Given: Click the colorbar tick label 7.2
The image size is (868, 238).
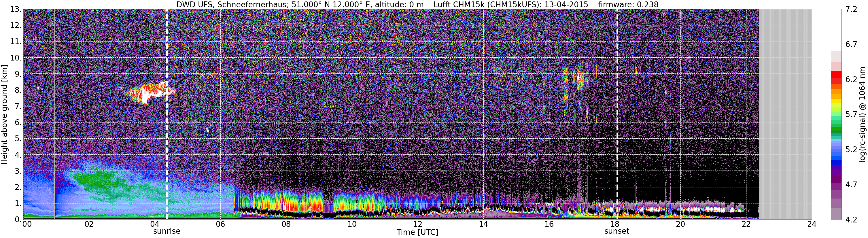Looking at the screenshot, I should pos(851,10).
